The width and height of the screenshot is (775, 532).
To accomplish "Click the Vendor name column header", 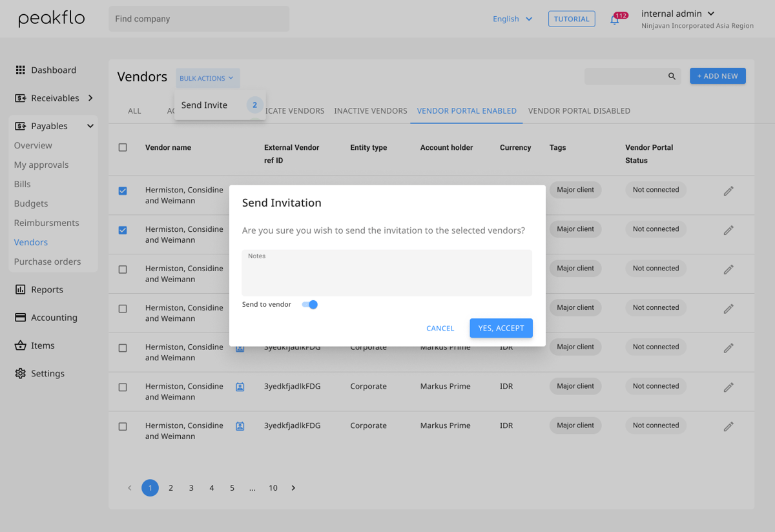I will (168, 148).
